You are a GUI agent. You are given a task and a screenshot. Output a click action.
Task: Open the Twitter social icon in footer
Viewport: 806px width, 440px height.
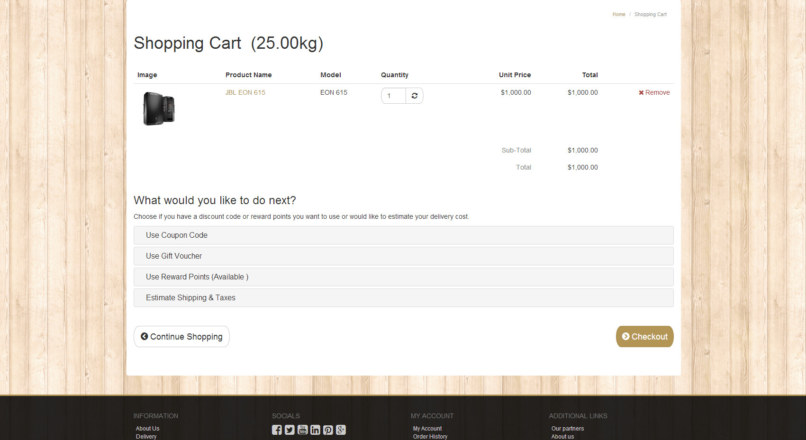(x=290, y=430)
